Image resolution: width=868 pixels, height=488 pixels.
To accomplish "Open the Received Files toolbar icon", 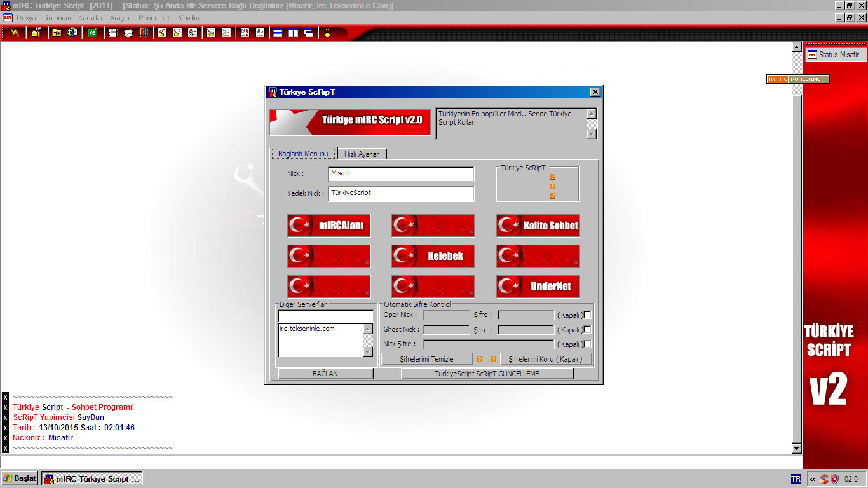I will [x=211, y=32].
